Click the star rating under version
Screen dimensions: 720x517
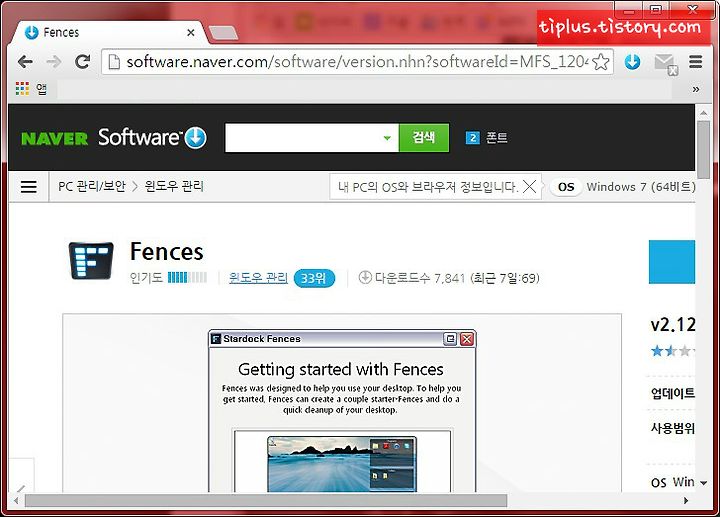673,351
